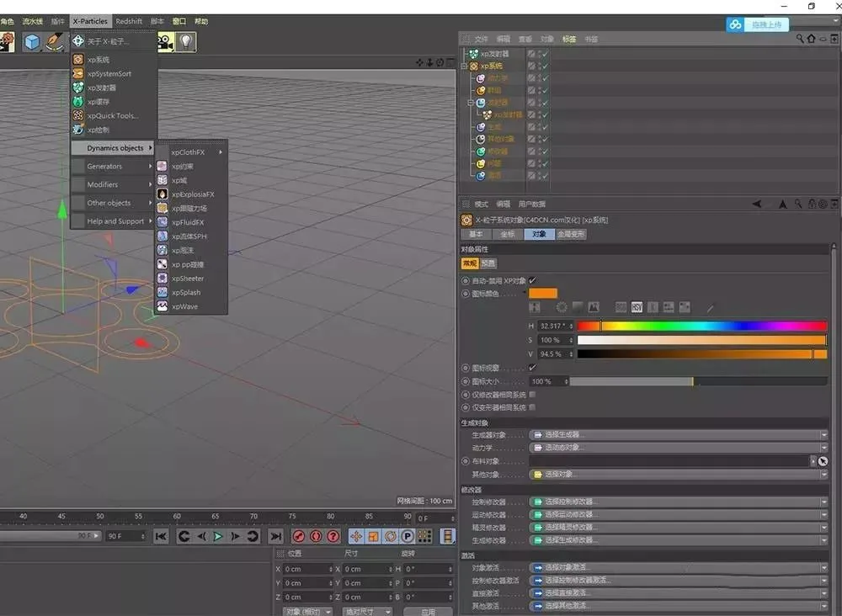Open Help and Support submenu
842x616 pixels.
tap(112, 221)
